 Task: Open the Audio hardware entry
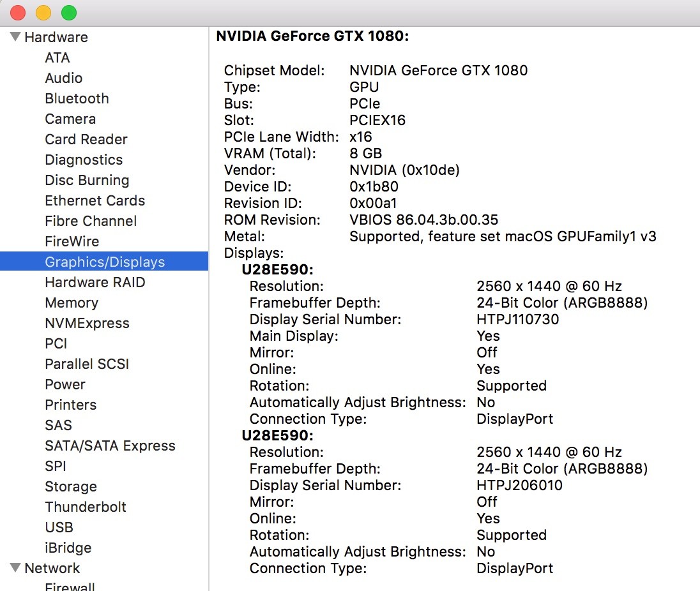63,78
